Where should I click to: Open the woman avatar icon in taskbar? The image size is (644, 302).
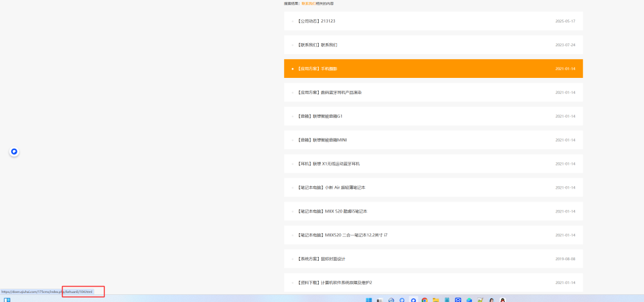point(491,300)
